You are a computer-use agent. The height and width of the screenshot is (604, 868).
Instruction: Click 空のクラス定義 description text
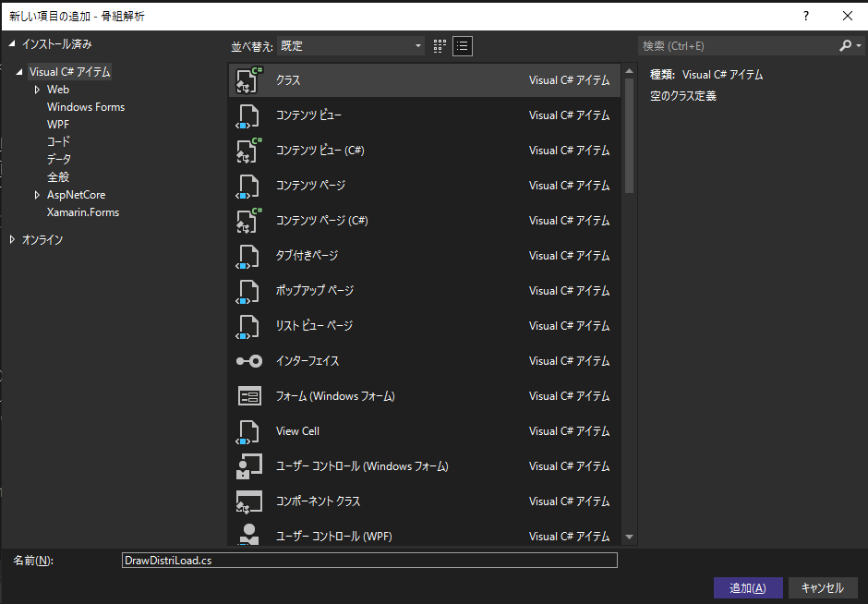point(683,96)
